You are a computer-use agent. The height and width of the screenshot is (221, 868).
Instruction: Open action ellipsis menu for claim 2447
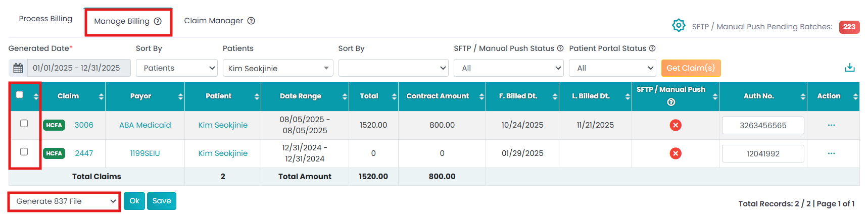click(x=831, y=153)
